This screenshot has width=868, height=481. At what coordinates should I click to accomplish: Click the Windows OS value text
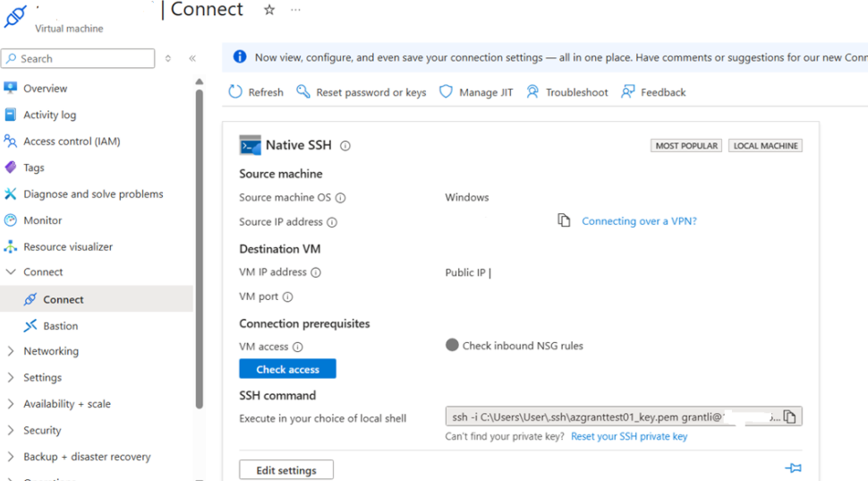coord(466,197)
